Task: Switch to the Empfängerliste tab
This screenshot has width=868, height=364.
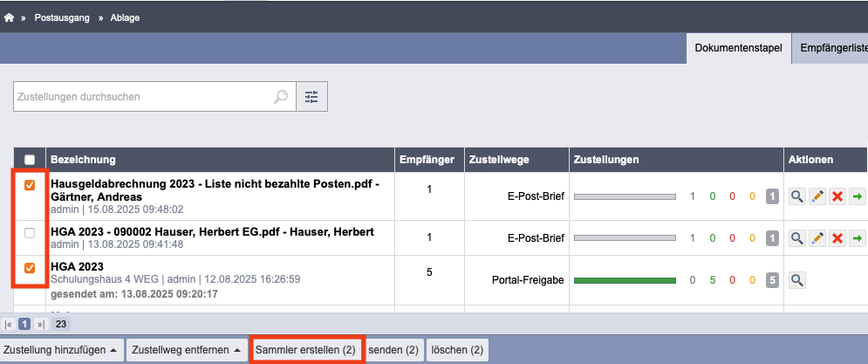Action: click(830, 48)
